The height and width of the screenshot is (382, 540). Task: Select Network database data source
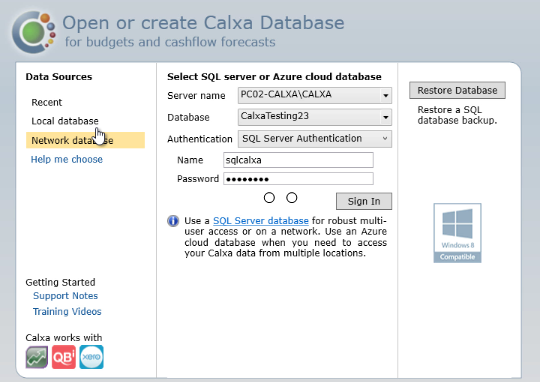85,140
